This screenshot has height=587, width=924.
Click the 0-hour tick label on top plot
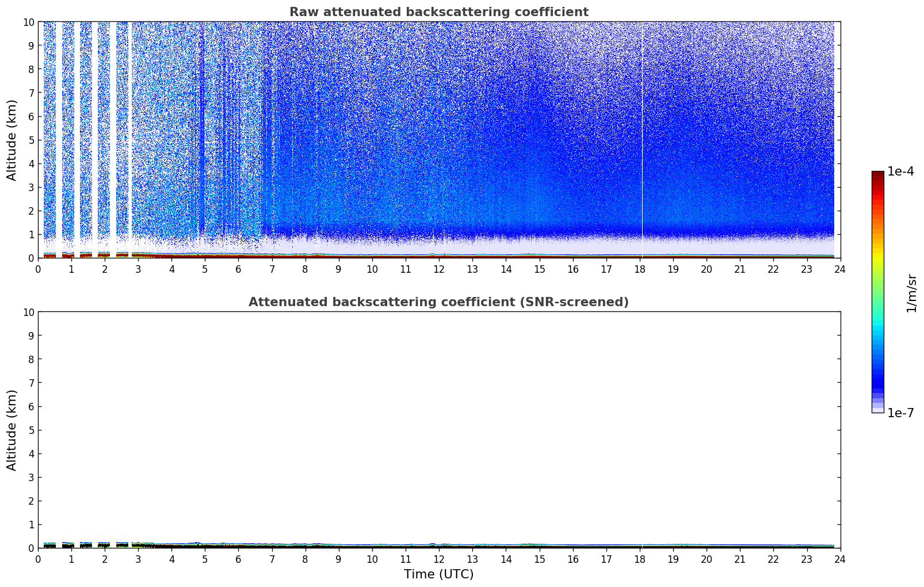tap(39, 269)
